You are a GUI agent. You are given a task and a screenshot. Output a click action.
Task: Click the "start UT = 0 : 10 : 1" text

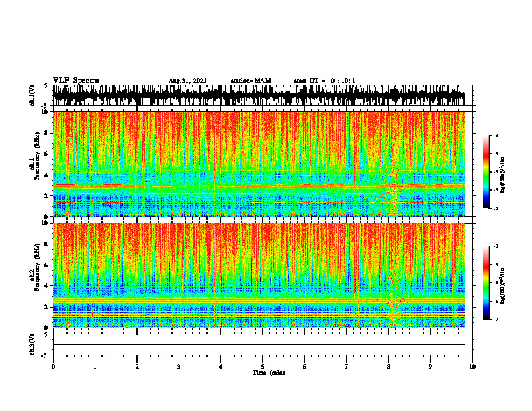point(324,81)
